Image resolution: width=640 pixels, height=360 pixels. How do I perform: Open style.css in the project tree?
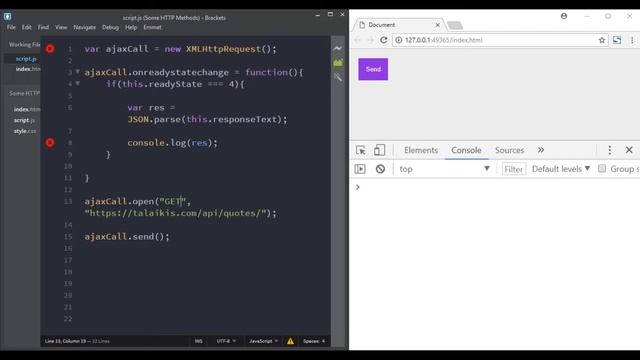[25, 131]
